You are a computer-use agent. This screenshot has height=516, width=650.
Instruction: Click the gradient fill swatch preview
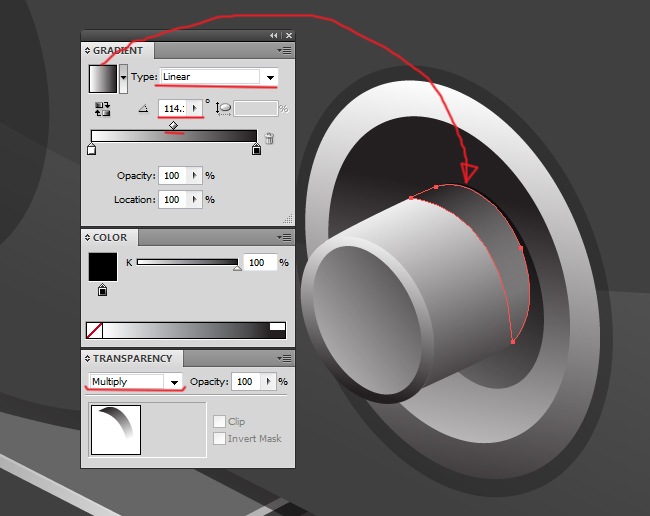[x=103, y=78]
